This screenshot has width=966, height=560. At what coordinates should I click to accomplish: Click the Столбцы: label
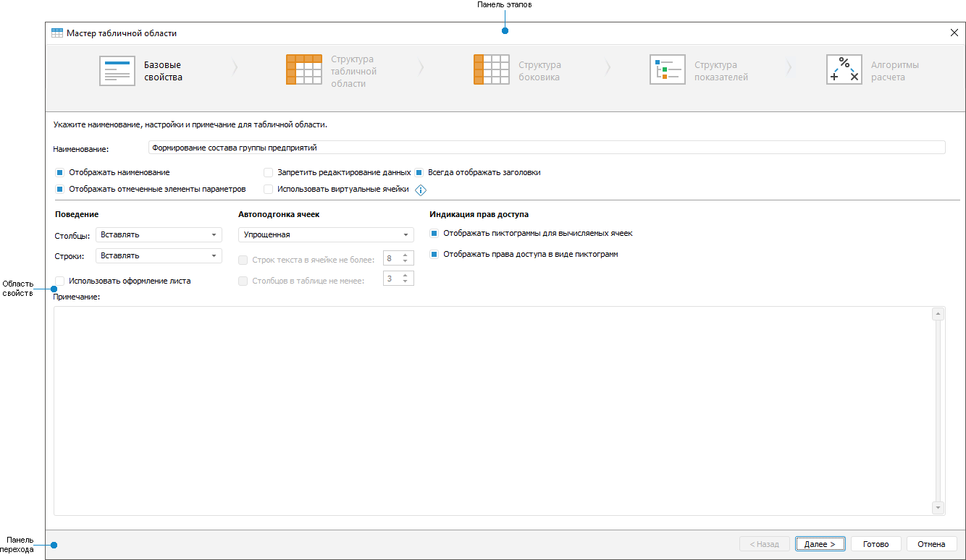point(72,236)
